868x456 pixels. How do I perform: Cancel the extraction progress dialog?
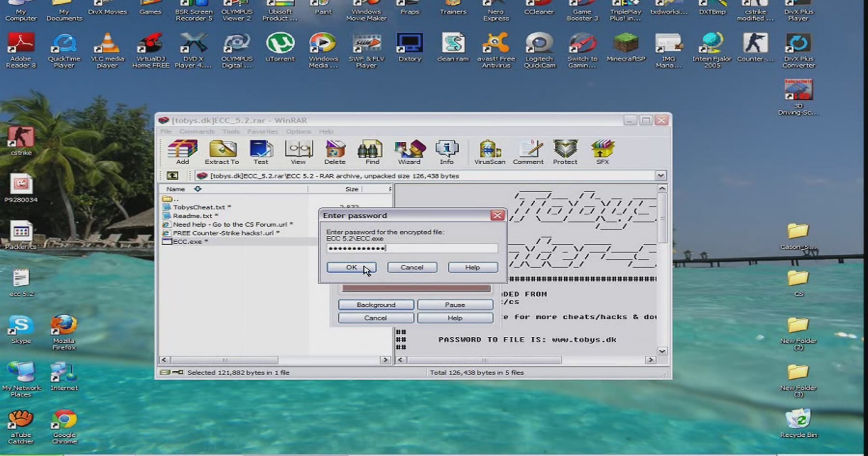click(x=376, y=318)
